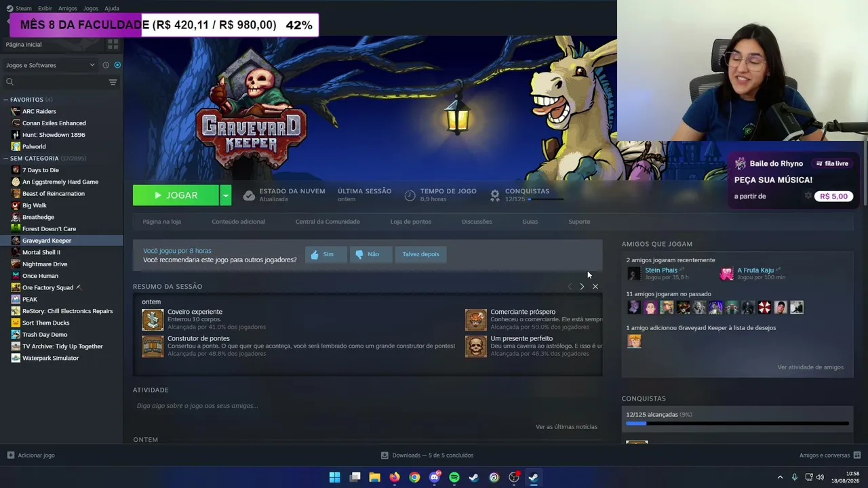
Task: Click the Sort Them Ducks game icon
Action: click(x=16, y=323)
